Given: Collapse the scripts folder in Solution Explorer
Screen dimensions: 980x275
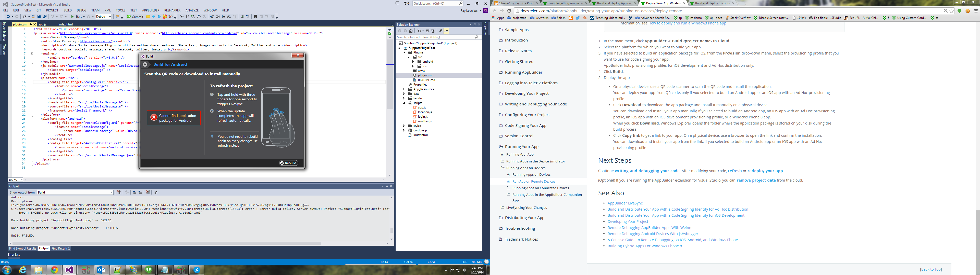Looking at the screenshot, I should point(404,103).
